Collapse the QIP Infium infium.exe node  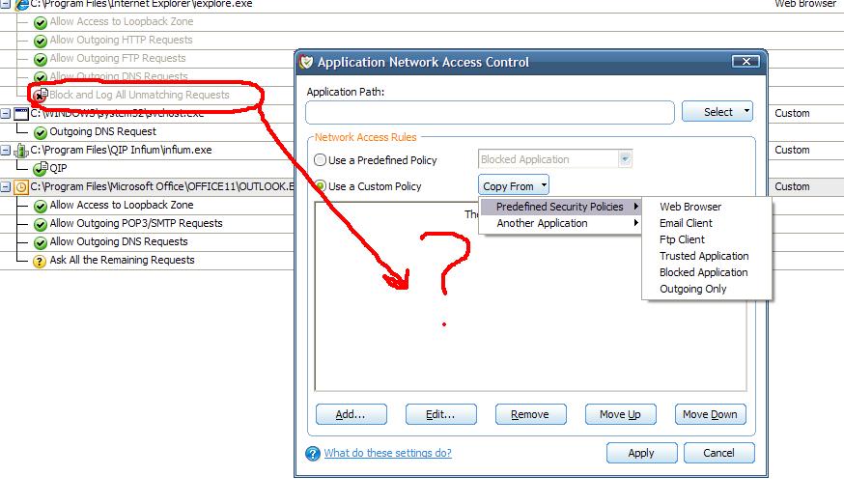coord(6,151)
